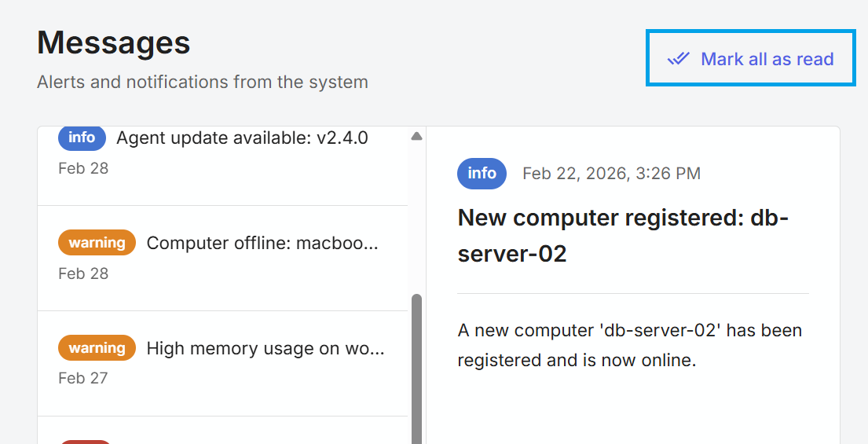The image size is (868, 444).
Task: Click the warning badge on High memory usage message
Action: [x=97, y=348]
